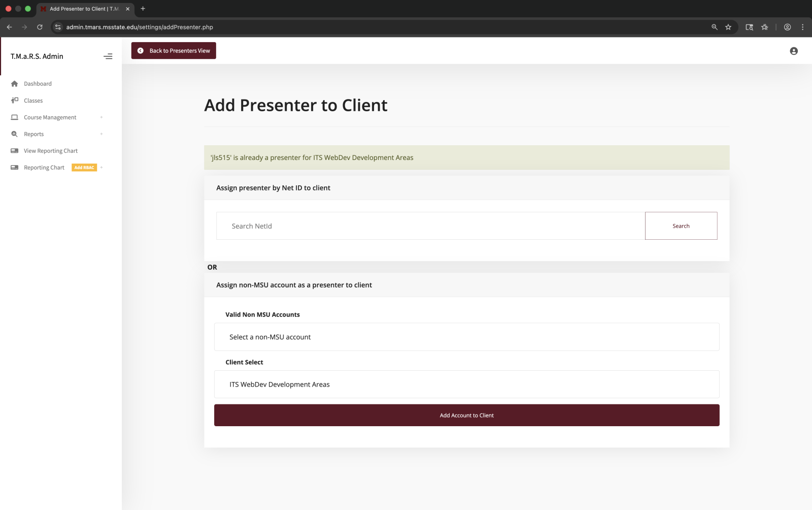Toggle the sidebar with the hamburger menu
The height and width of the screenshot is (510, 812).
pos(108,56)
